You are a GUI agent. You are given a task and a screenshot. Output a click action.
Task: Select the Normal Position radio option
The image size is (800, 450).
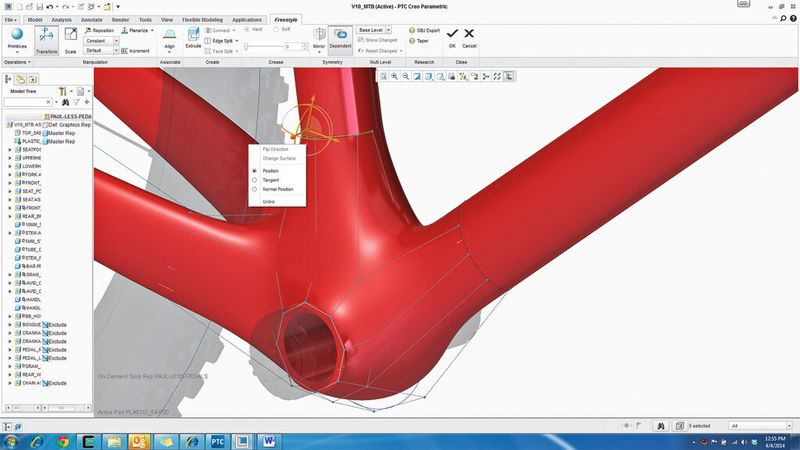(255, 189)
